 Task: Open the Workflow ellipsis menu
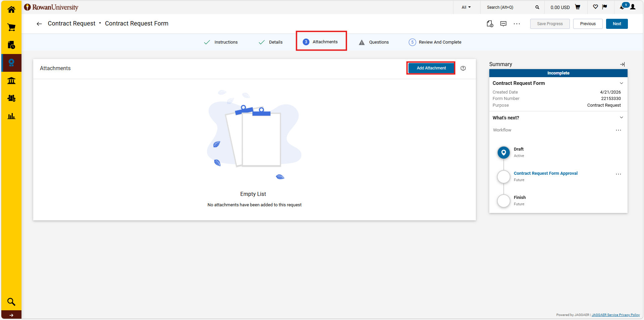coord(618,130)
